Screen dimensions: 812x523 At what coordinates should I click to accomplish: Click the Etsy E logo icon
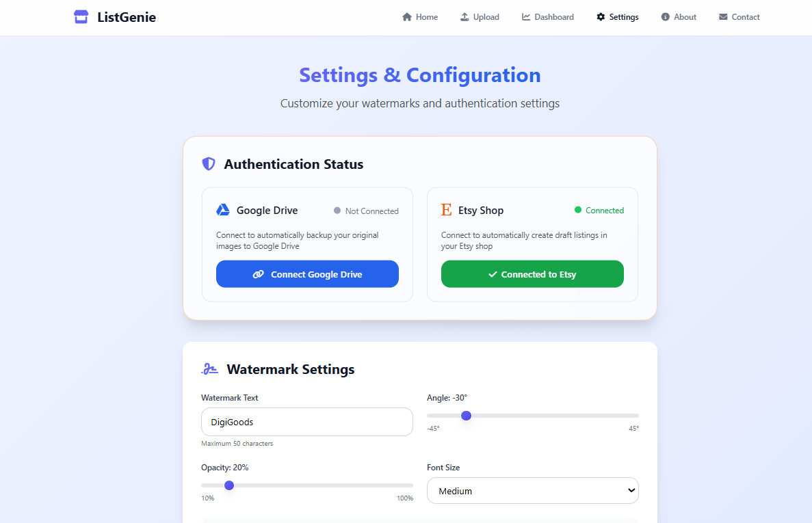pos(447,209)
